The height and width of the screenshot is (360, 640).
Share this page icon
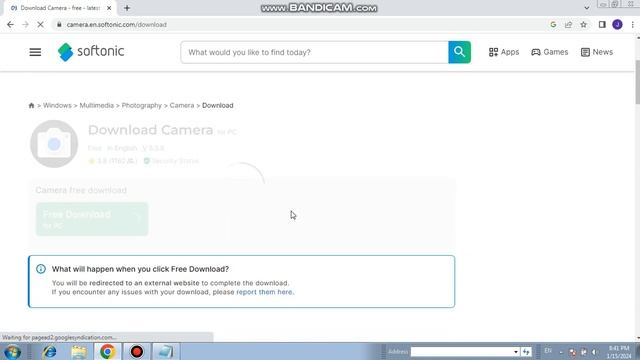[x=568, y=24]
